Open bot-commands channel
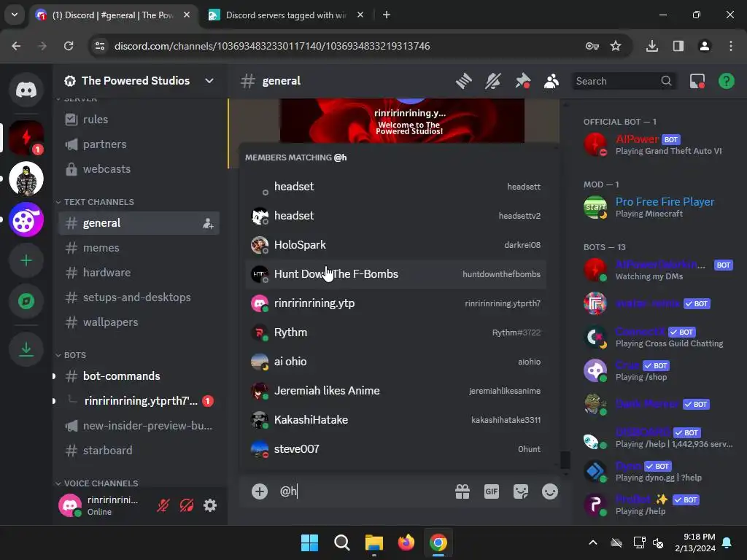The image size is (747, 560). click(139, 376)
